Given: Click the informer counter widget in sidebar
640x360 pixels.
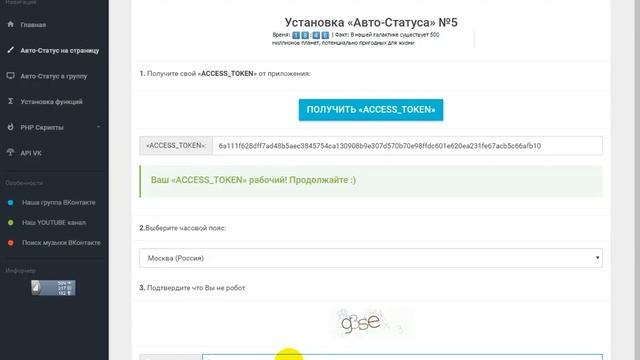Looking at the screenshot, I should (x=53, y=288).
